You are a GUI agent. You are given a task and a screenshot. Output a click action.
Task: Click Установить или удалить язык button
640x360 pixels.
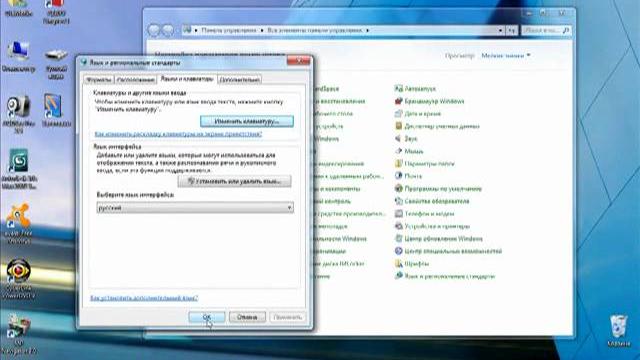tap(234, 181)
